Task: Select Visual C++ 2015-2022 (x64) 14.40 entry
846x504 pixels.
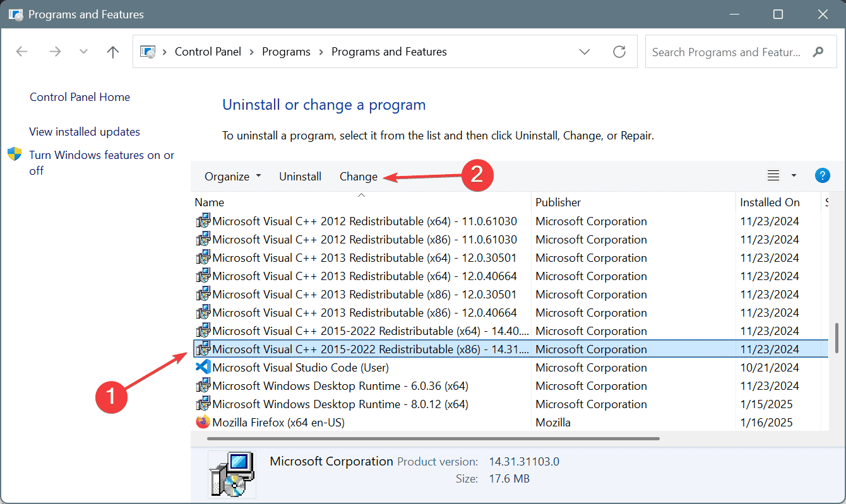Action: (x=509, y=331)
